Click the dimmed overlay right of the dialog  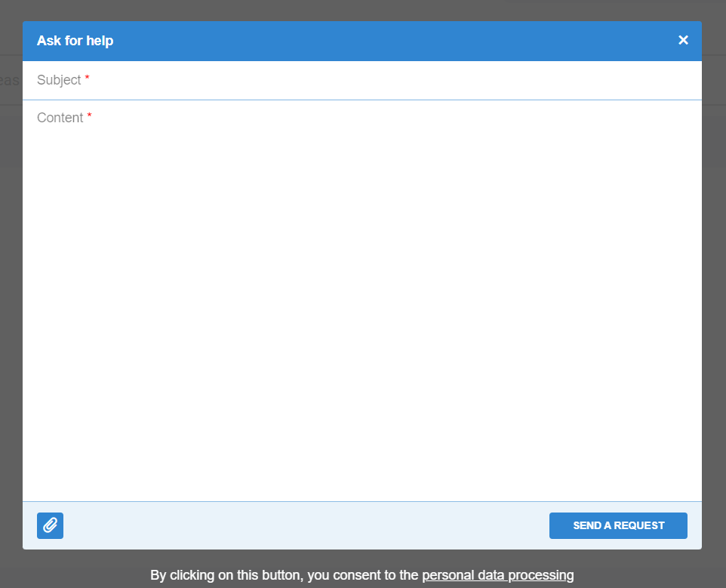(714, 302)
